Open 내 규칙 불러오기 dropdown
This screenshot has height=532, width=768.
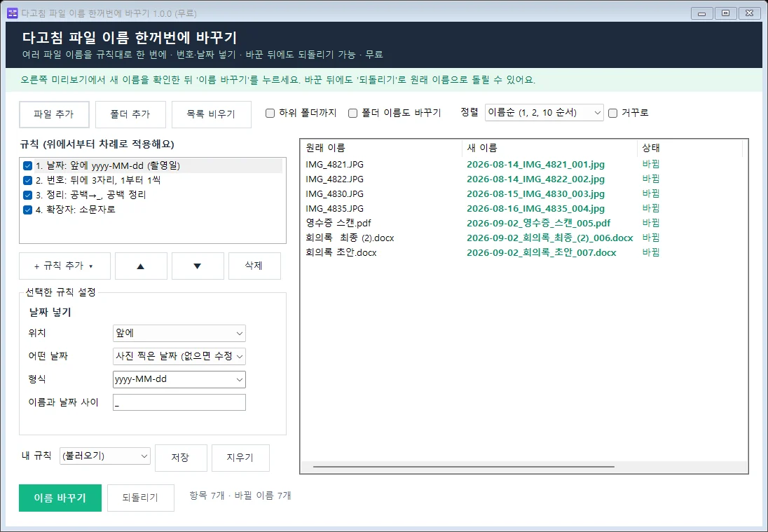pyautogui.click(x=105, y=456)
